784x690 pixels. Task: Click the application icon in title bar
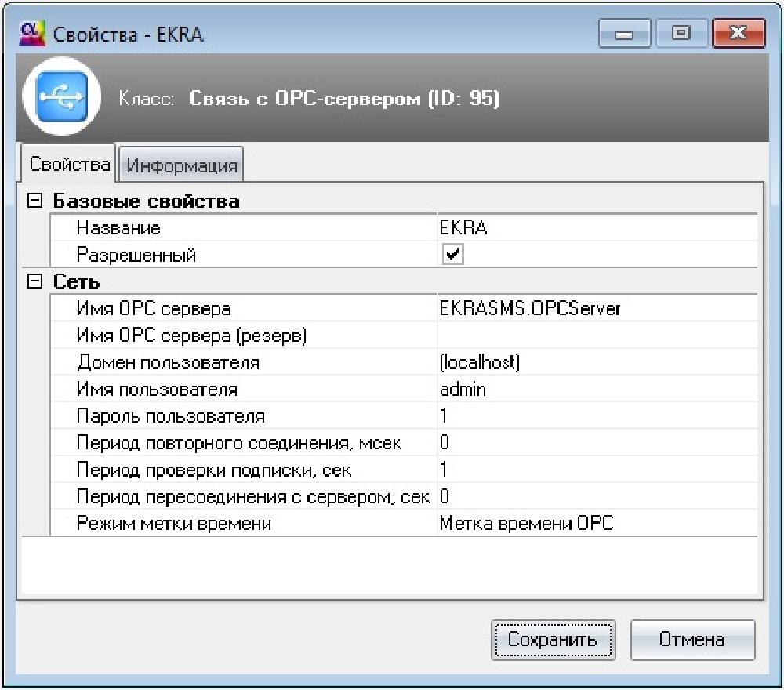pyautogui.click(x=32, y=33)
